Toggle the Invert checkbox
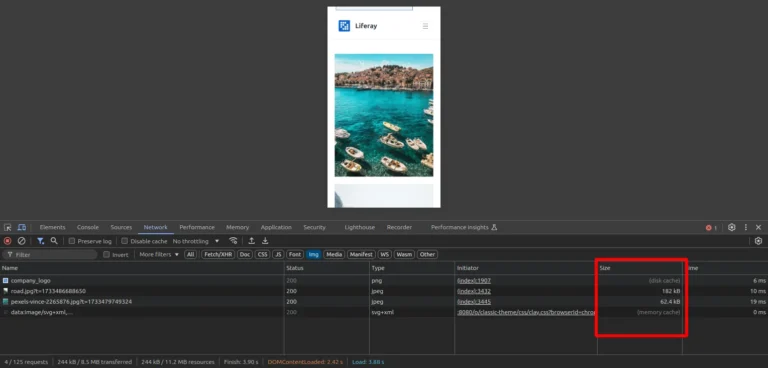The image size is (768, 368). coord(106,254)
